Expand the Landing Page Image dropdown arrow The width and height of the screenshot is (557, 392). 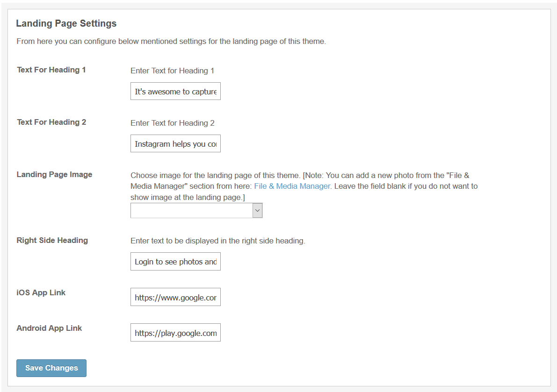[257, 210]
